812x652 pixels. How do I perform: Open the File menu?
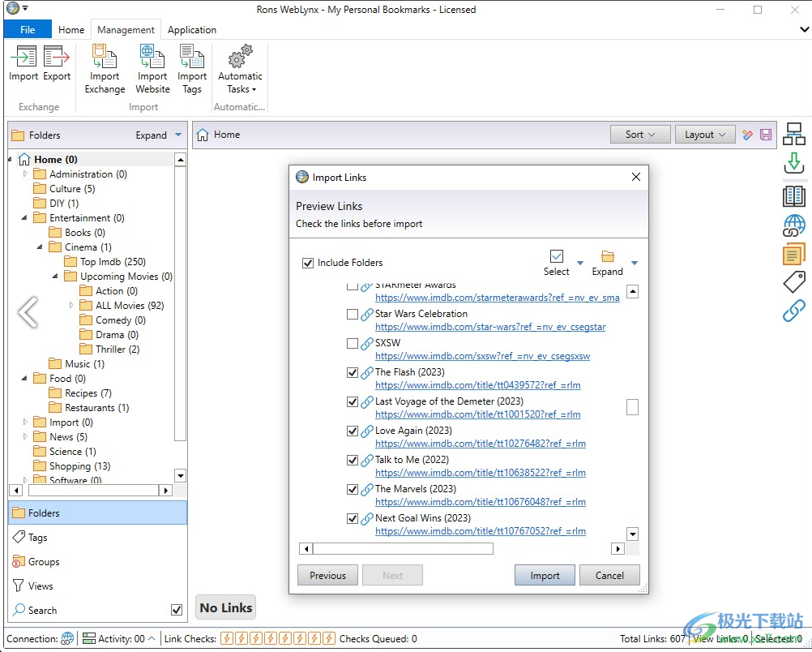[28, 30]
